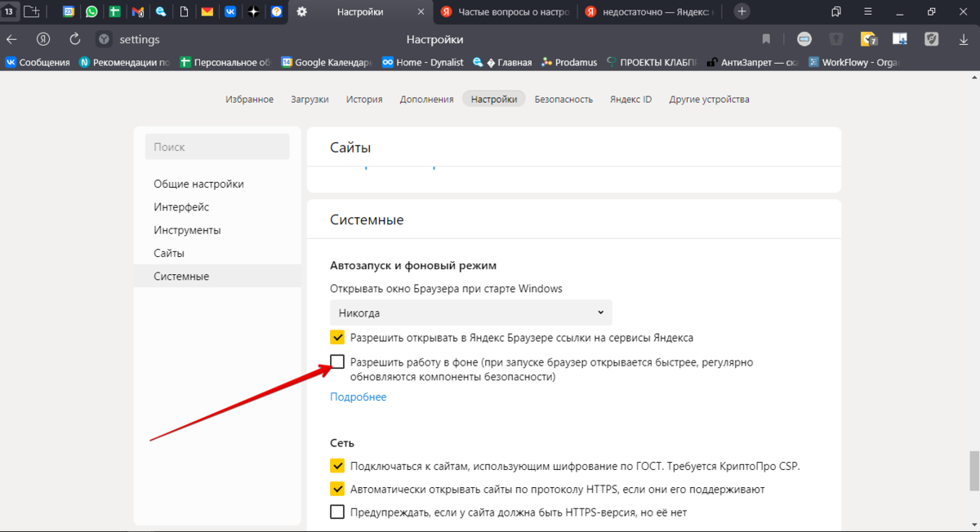
Task: Open the extension with badge 7
Action: [869, 39]
